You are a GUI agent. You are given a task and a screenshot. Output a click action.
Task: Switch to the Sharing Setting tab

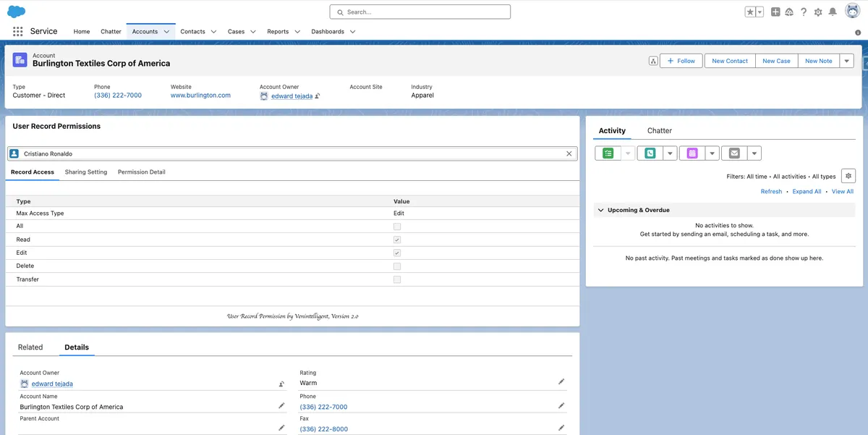[x=86, y=172]
